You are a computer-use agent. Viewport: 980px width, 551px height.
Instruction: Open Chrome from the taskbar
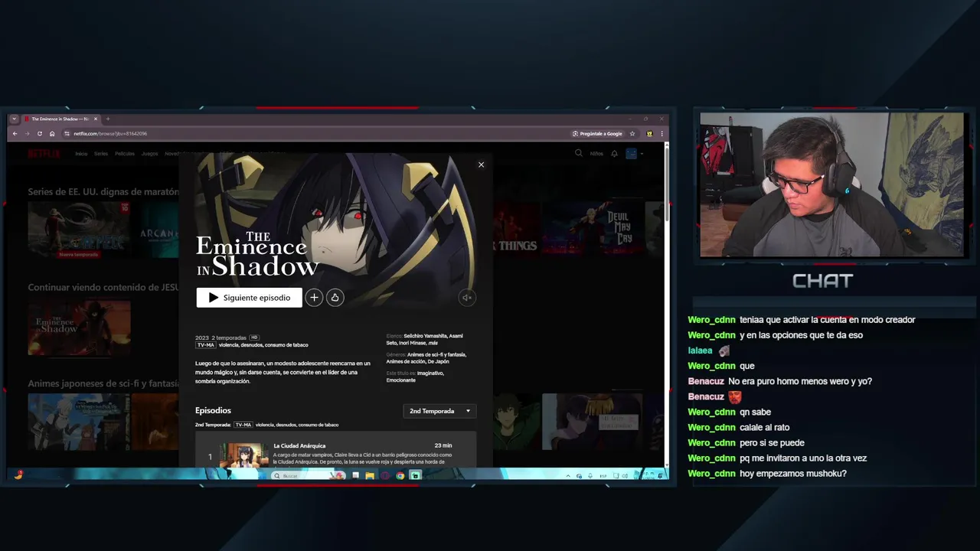[x=400, y=475]
